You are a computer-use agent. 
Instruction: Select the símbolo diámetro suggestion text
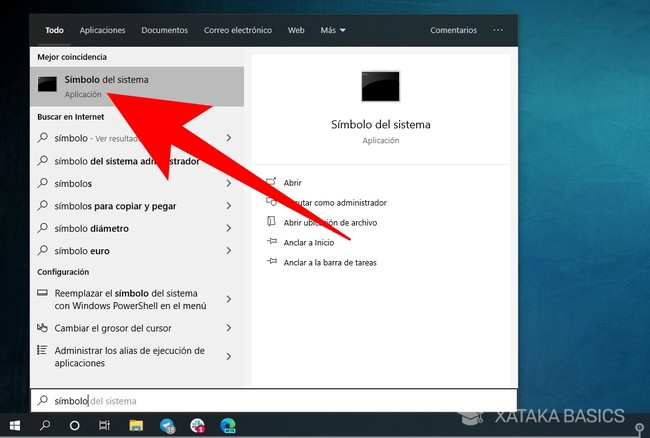[x=92, y=228]
